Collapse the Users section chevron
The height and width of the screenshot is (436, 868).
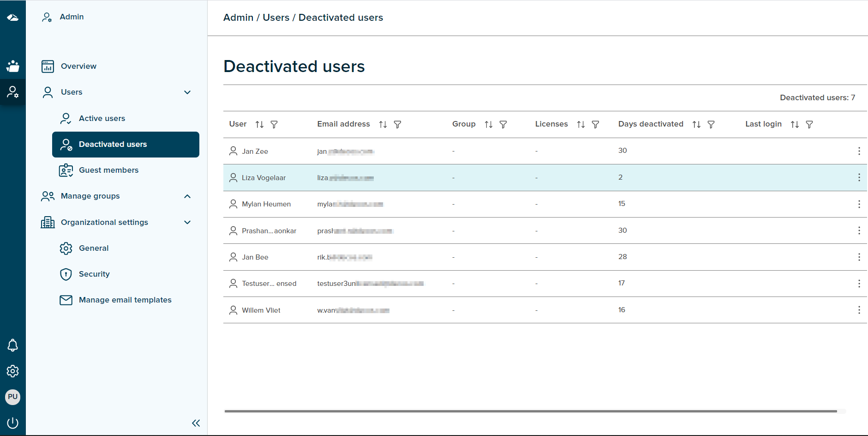[187, 92]
